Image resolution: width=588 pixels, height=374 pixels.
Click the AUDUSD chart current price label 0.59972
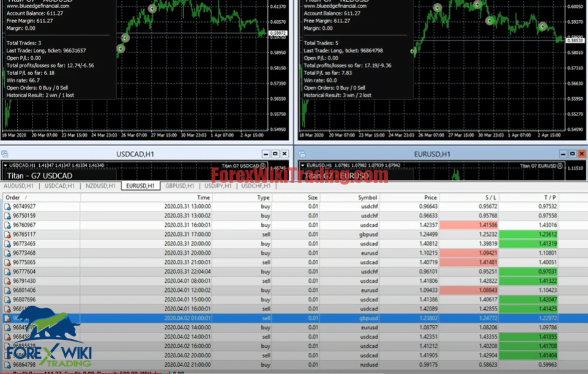pos(278,34)
